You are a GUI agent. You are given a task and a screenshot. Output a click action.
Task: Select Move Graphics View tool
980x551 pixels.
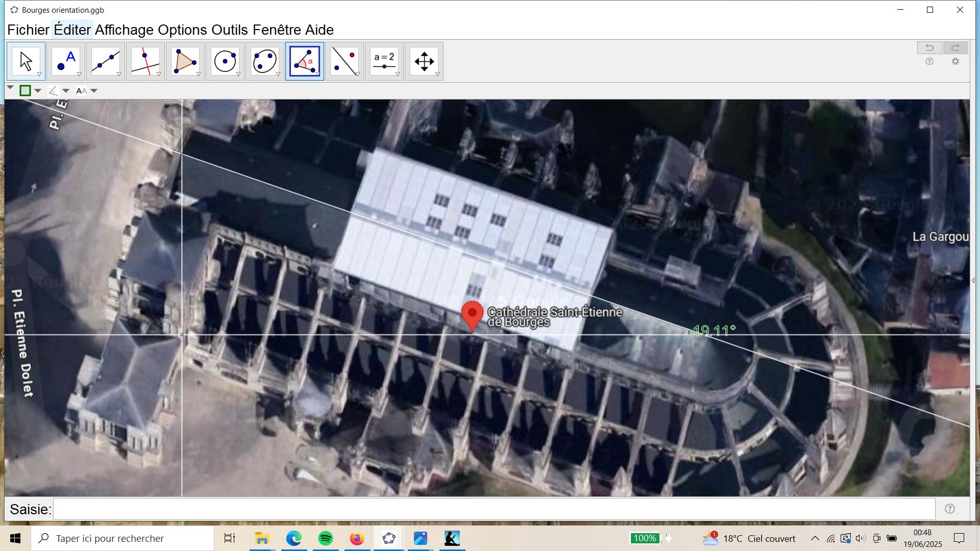click(424, 61)
